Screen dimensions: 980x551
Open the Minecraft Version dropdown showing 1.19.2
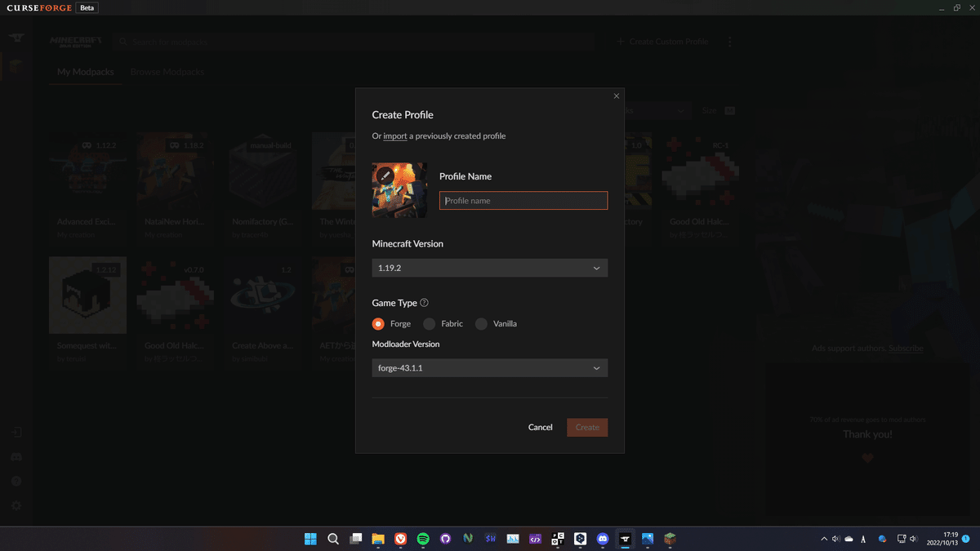(490, 267)
